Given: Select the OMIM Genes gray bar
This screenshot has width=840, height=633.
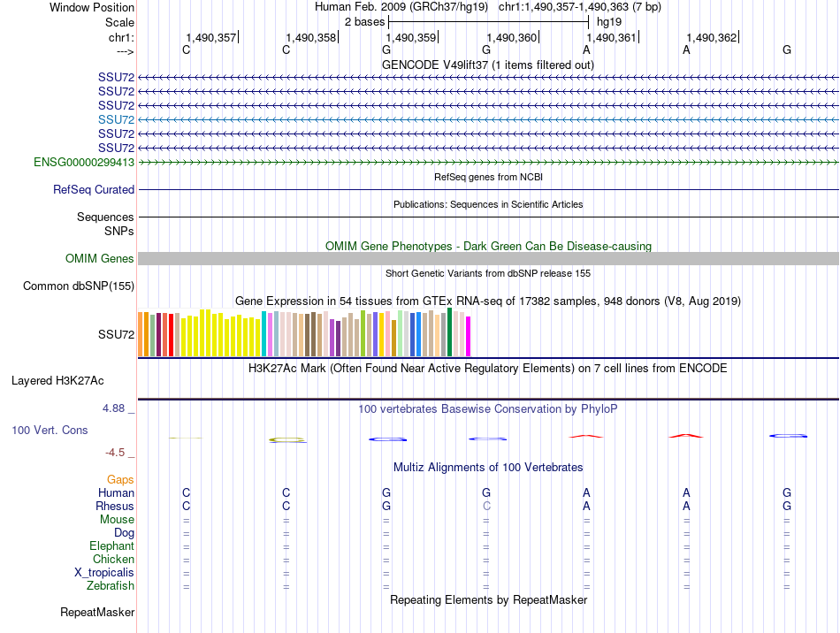Looking at the screenshot, I should [x=488, y=259].
